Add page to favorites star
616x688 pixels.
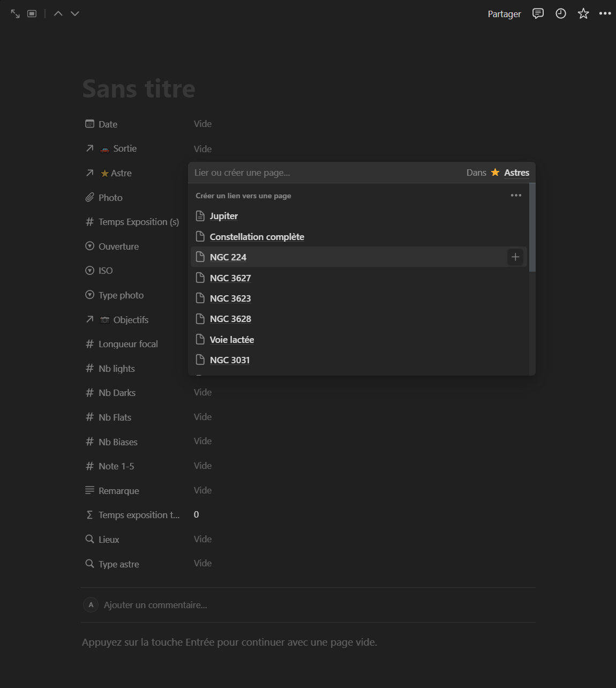[583, 14]
